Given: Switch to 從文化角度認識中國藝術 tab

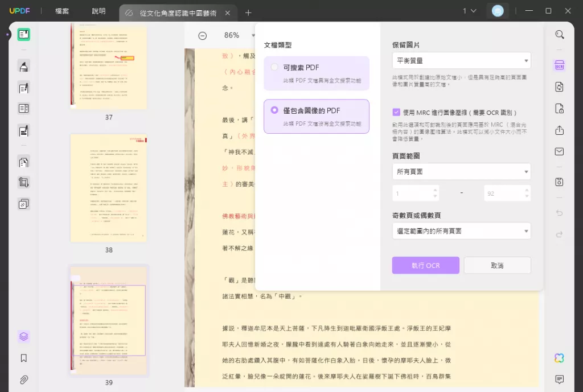Looking at the screenshot, I should [178, 13].
